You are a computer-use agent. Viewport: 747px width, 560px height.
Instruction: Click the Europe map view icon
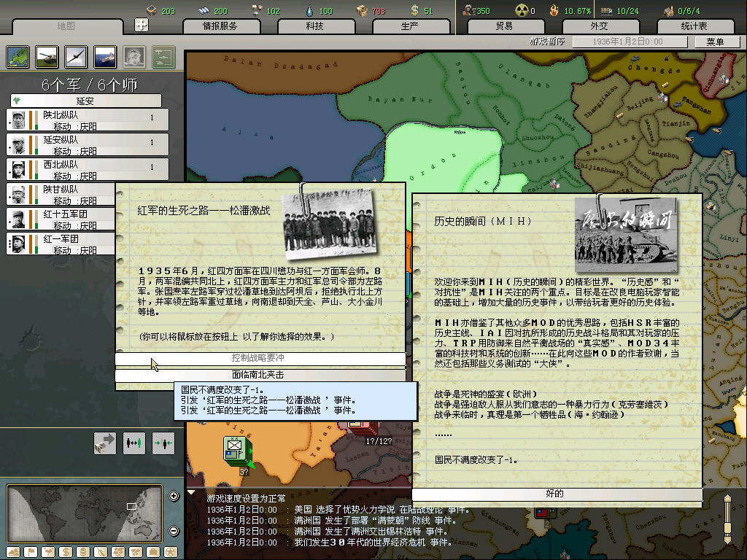point(18,56)
